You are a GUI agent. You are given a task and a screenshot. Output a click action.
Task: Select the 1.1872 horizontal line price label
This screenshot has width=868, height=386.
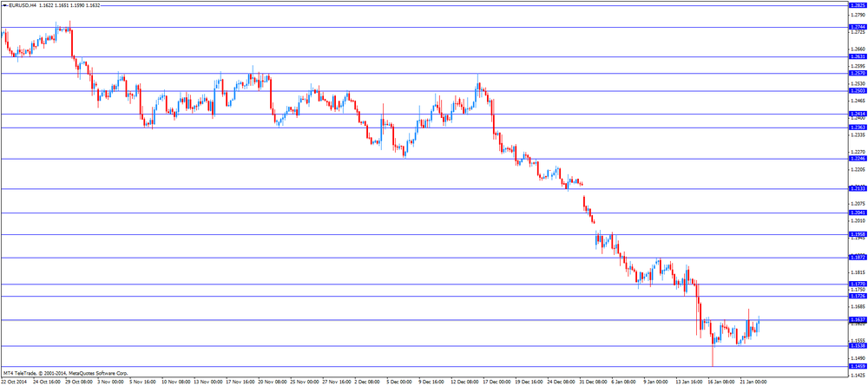[858, 257]
